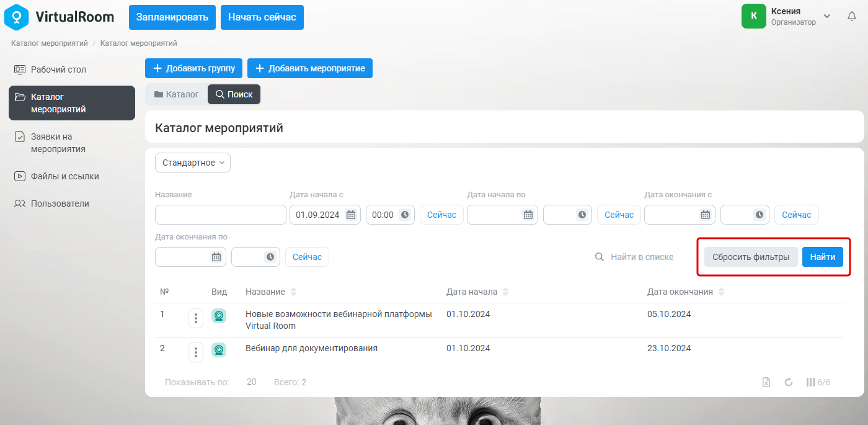
Task: Open clock picker for Дата окончания по time
Action: (x=270, y=257)
